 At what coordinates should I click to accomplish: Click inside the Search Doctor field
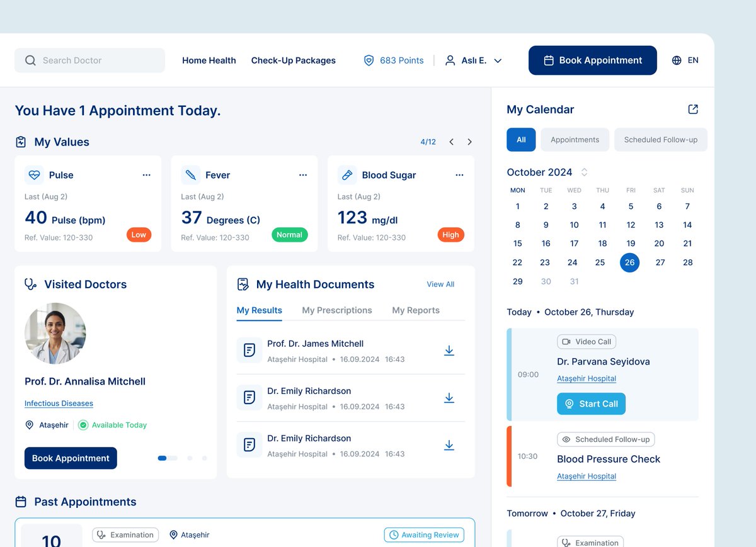[x=89, y=60]
